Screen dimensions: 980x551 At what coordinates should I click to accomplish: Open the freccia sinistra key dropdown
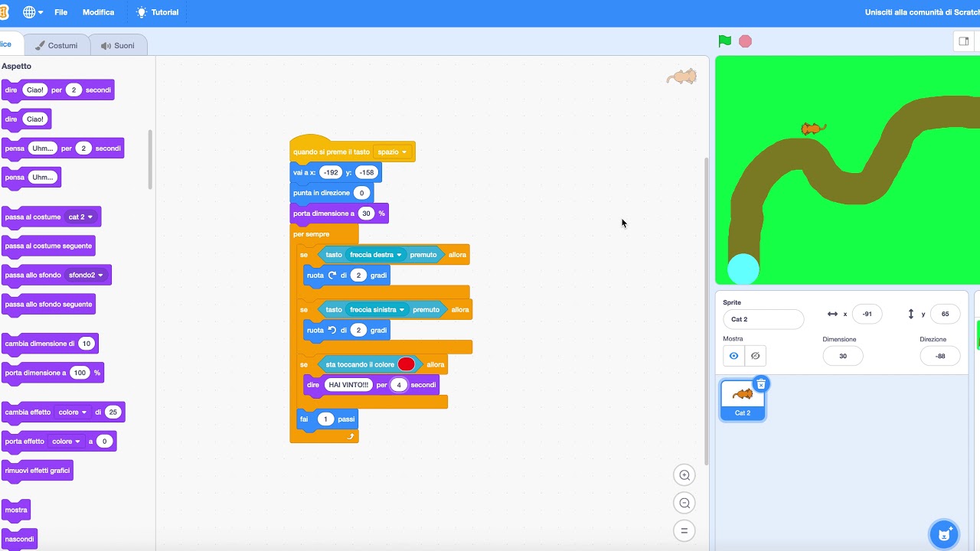(377, 310)
